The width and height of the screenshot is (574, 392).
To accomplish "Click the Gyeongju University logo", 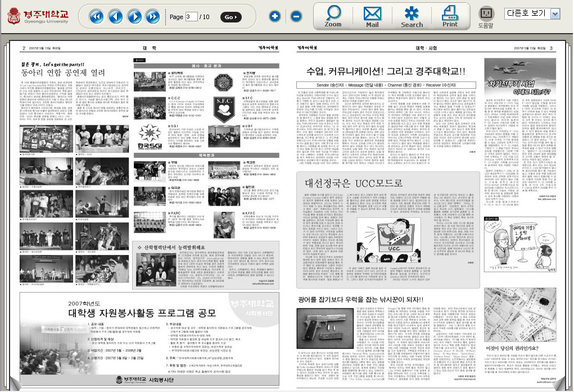I will [38, 17].
